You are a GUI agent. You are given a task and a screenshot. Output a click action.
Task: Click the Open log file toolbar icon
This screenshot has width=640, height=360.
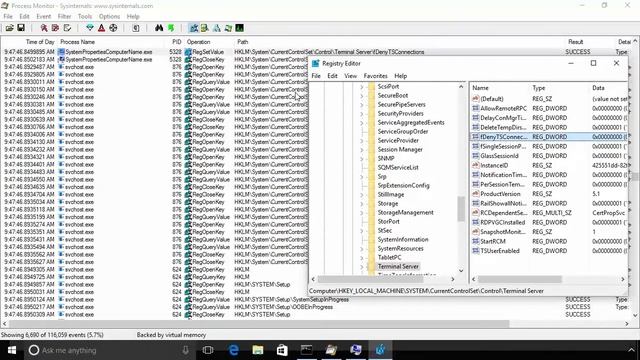9,28
